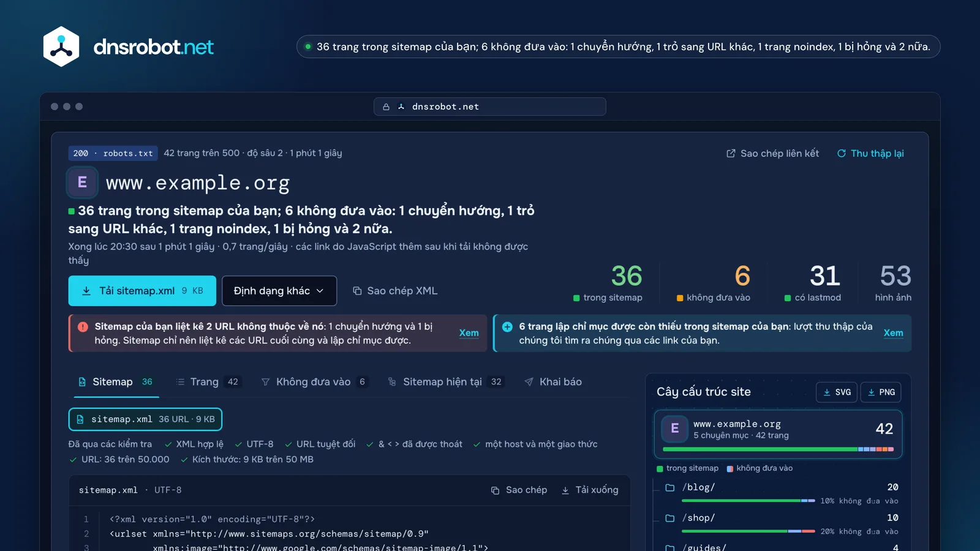Click the /shop/ folder icon
The height and width of the screenshot is (551, 980).
(x=670, y=518)
